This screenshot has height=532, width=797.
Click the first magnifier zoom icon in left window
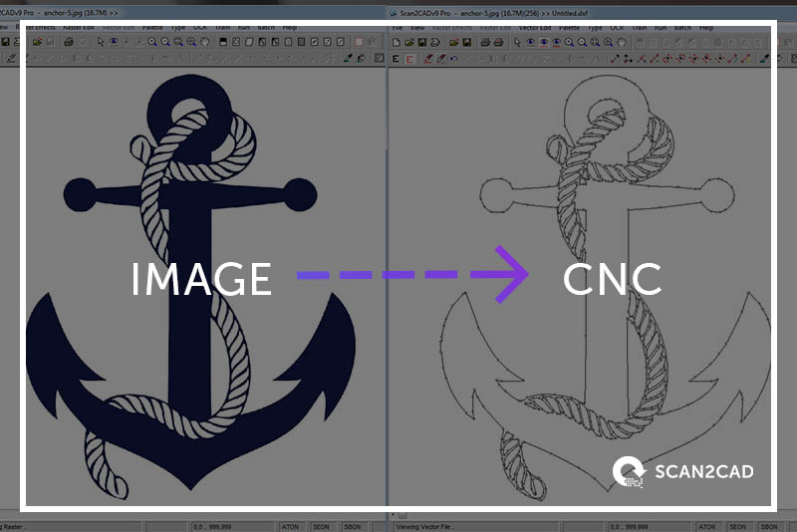pos(152,43)
